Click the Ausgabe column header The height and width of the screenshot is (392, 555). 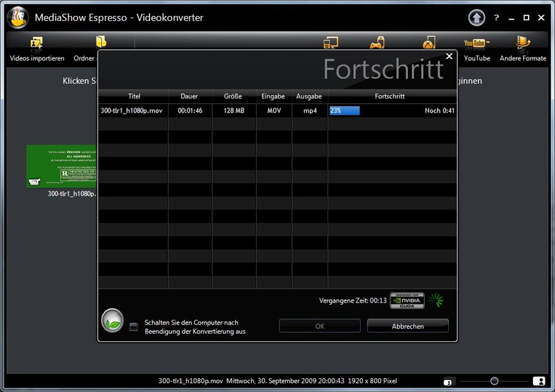click(309, 96)
